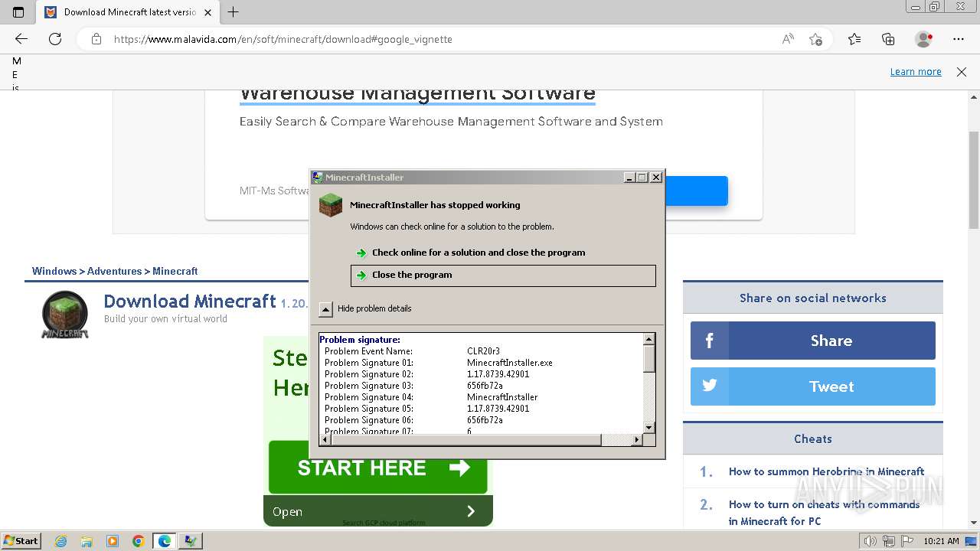Tweet this page on Twitter
This screenshot has width=980, height=551.
pos(813,386)
